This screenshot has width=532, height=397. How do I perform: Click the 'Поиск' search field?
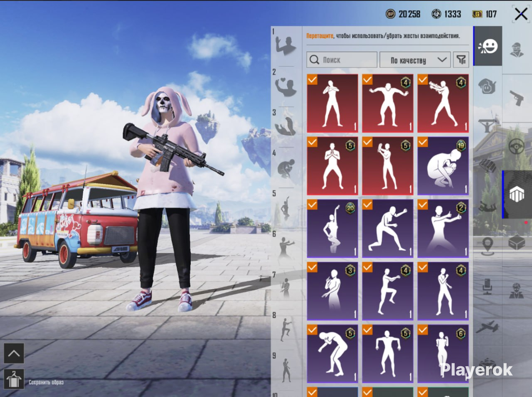click(x=342, y=60)
